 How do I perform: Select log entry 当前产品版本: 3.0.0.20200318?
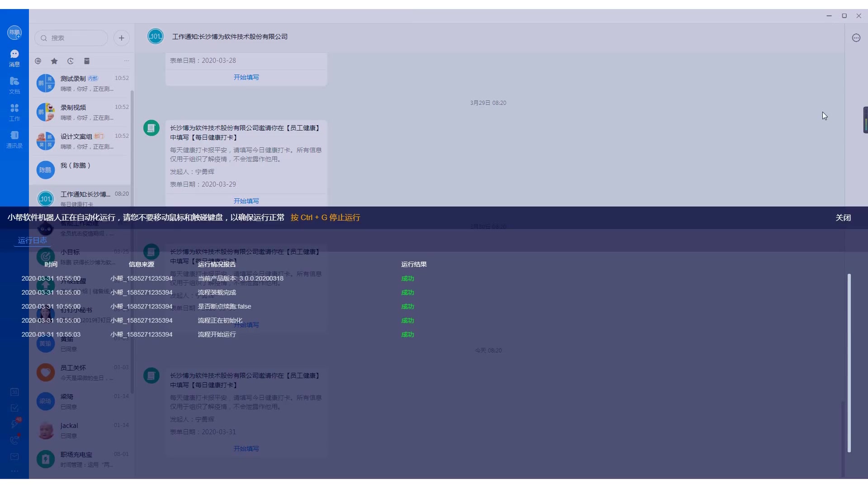tap(241, 278)
